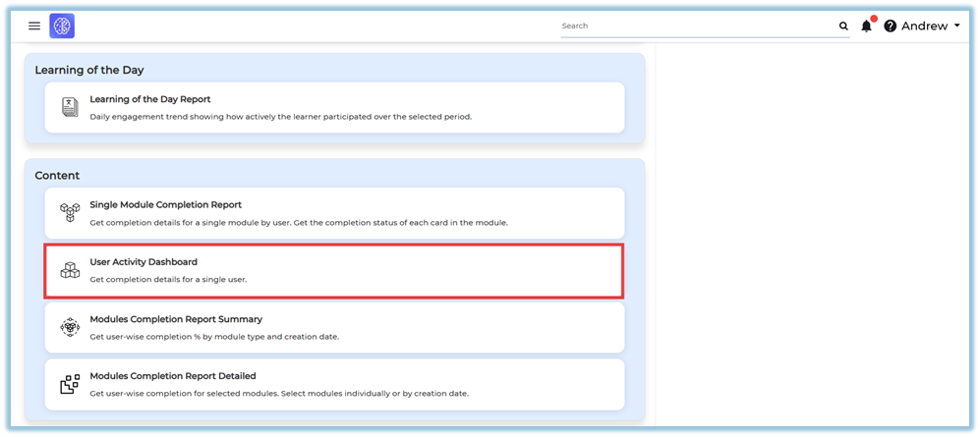Click the Single Module Completion Report icon
980x437 pixels.
pos(70,213)
